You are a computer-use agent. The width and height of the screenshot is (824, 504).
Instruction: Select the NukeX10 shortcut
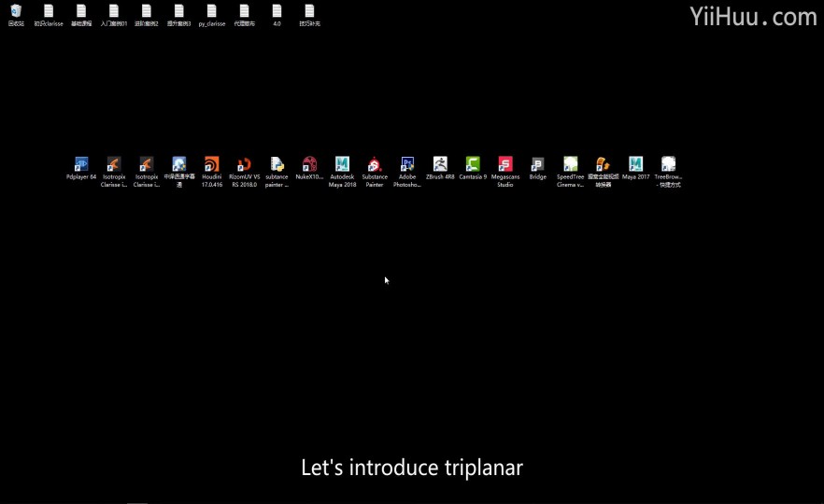[x=309, y=168]
